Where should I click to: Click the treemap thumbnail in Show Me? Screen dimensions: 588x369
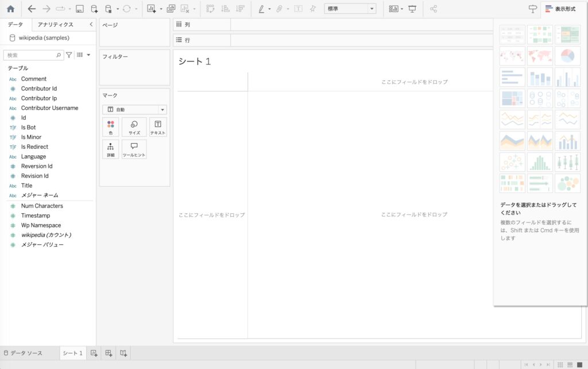[512, 98]
